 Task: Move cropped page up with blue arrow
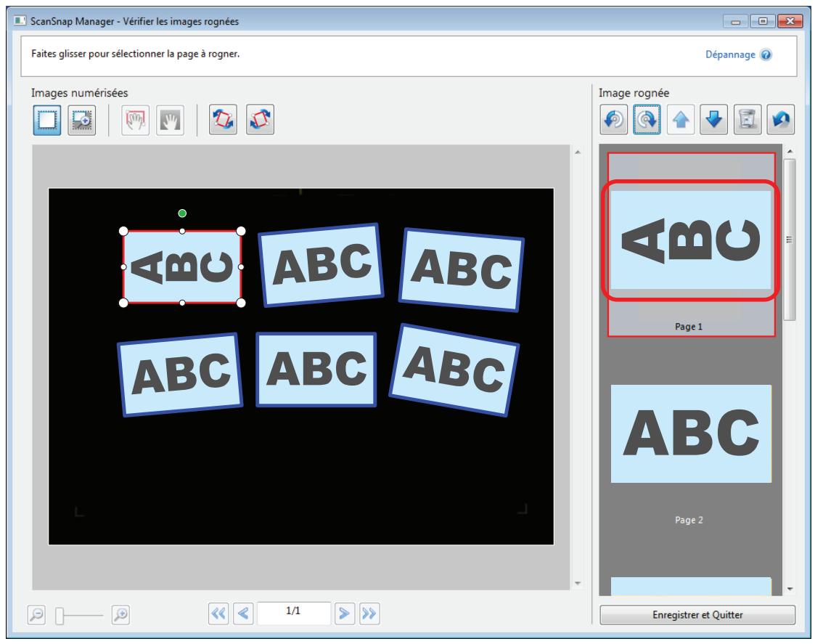point(681,120)
